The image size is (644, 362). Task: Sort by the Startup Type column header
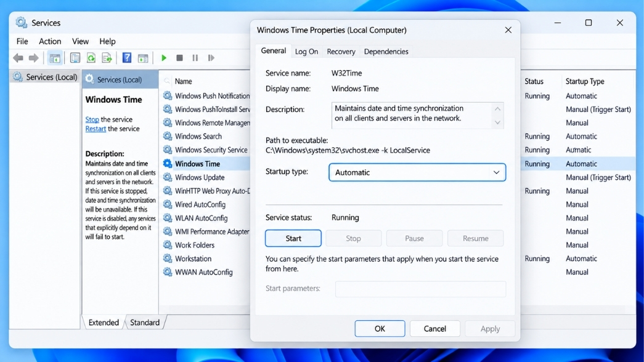pyautogui.click(x=585, y=81)
